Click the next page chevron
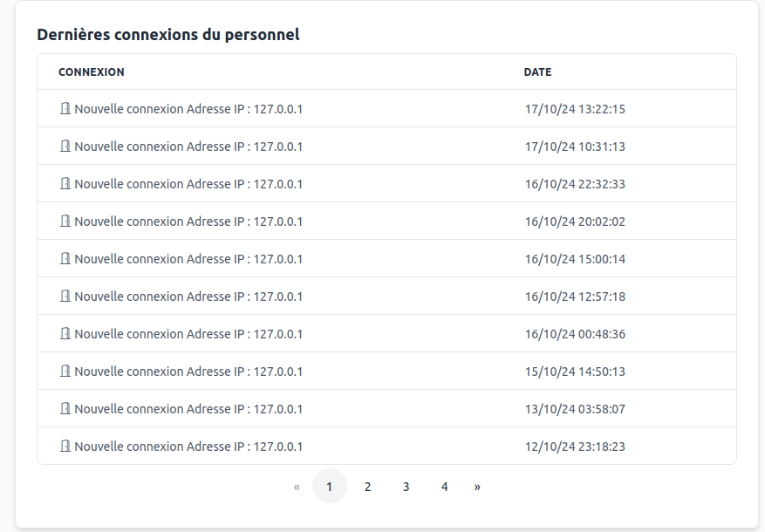The height and width of the screenshot is (532, 765). pos(477,486)
